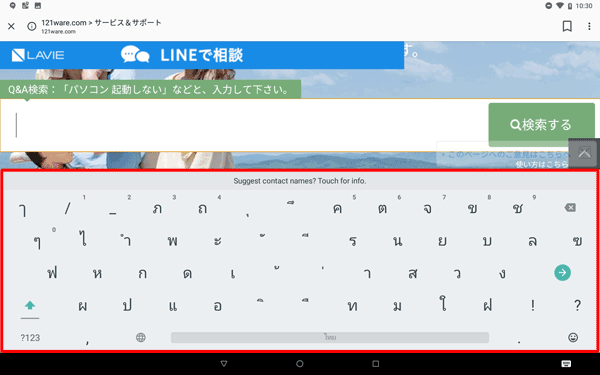This screenshot has width=600, height=375.
Task: Open the LAVIE logo link
Action: tap(38, 55)
